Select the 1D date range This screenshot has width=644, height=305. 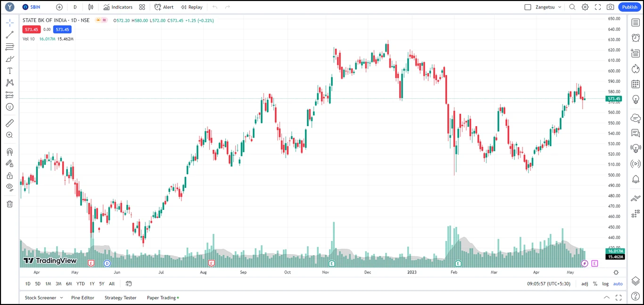coord(28,284)
